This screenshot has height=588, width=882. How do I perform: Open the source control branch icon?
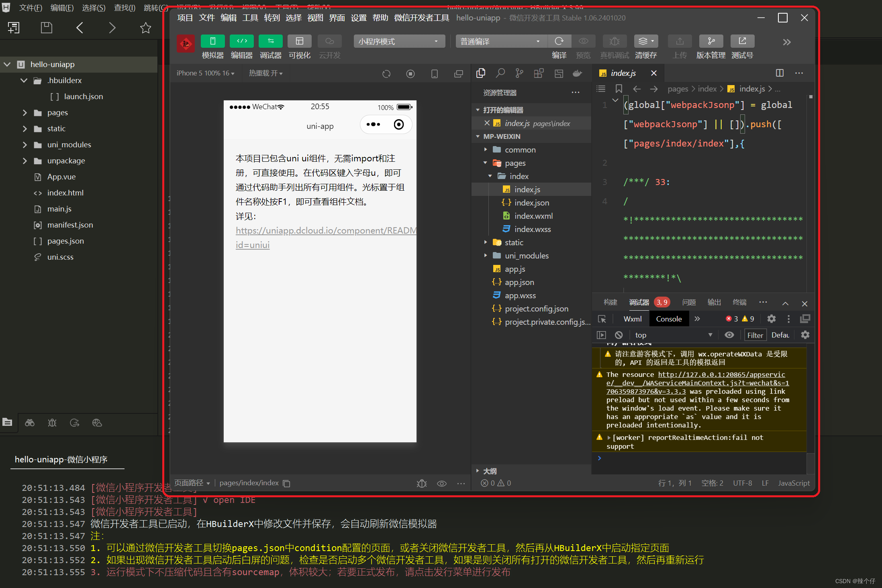[x=519, y=73]
